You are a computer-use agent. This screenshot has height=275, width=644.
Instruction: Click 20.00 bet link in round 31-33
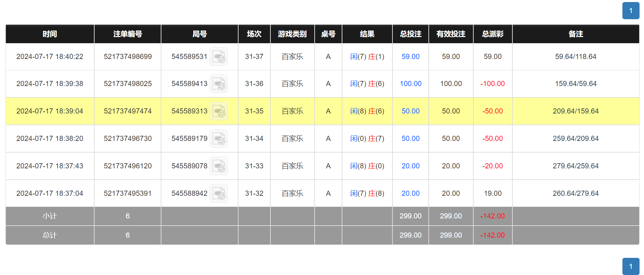(x=410, y=166)
